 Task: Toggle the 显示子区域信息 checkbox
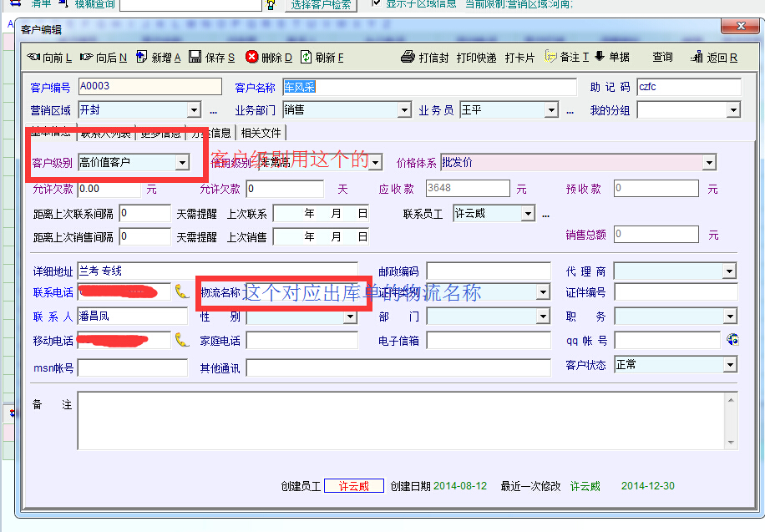coord(377,3)
